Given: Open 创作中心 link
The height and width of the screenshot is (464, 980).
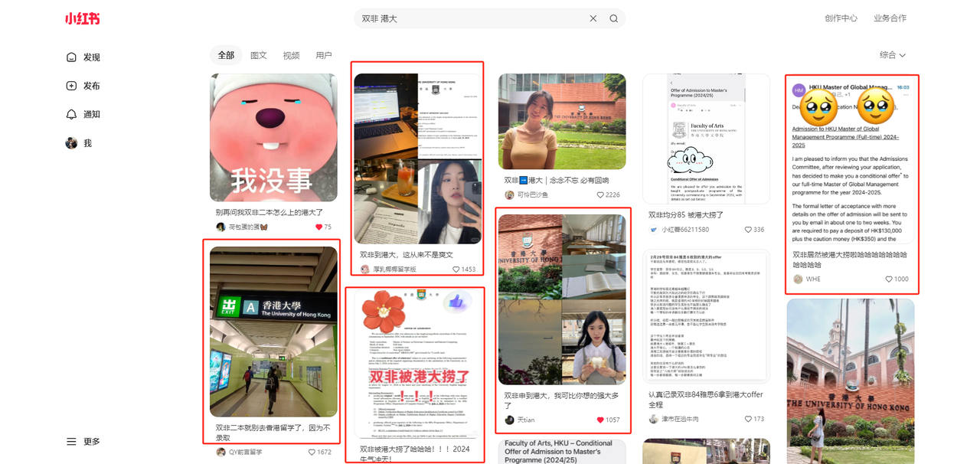Looking at the screenshot, I should click(x=841, y=18).
